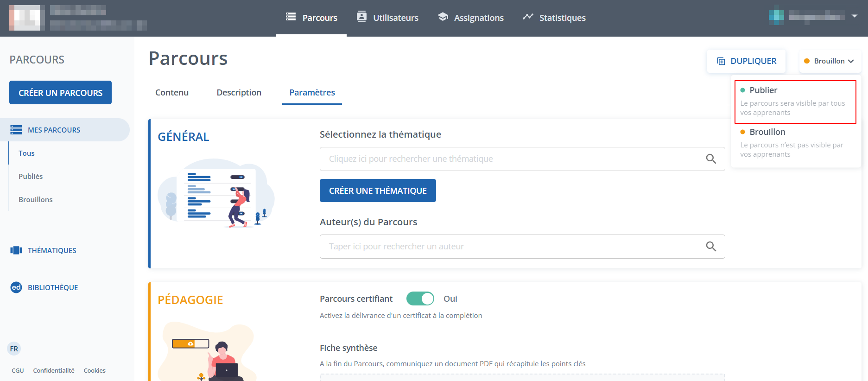
Task: Click the Assignations graduation cap icon
Action: (443, 17)
